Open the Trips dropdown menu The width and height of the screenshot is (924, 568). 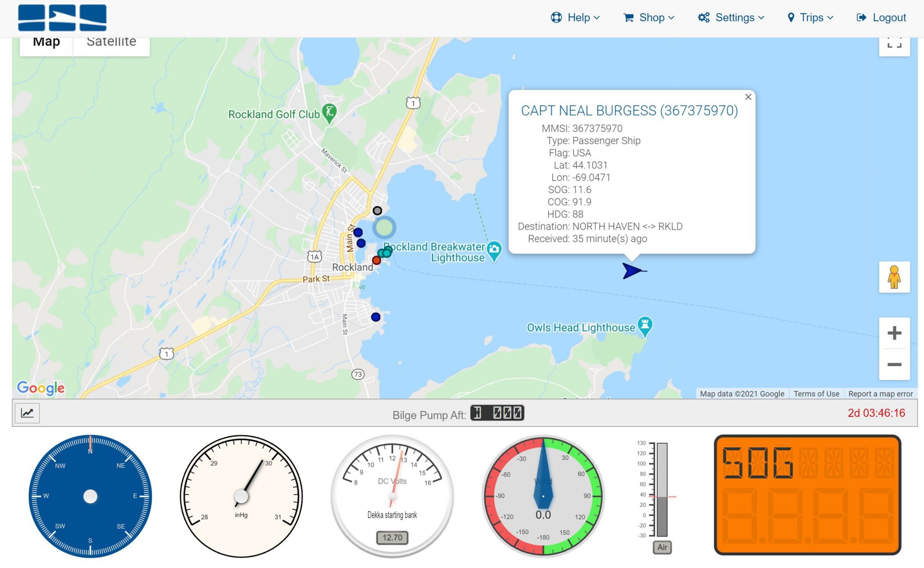coord(810,18)
